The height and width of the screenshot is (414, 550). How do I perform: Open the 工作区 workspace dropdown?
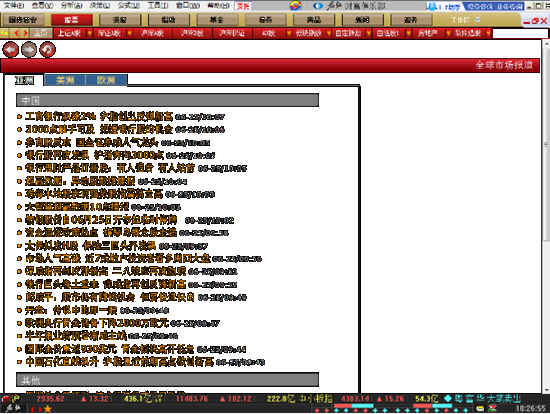465,20
